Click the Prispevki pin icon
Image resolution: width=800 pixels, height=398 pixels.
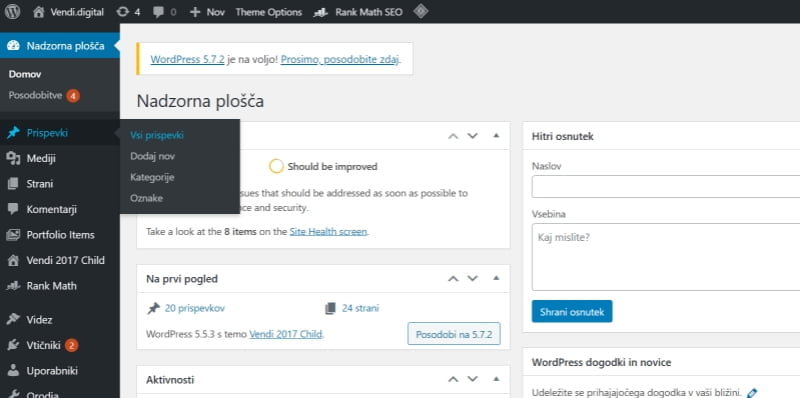[13, 133]
